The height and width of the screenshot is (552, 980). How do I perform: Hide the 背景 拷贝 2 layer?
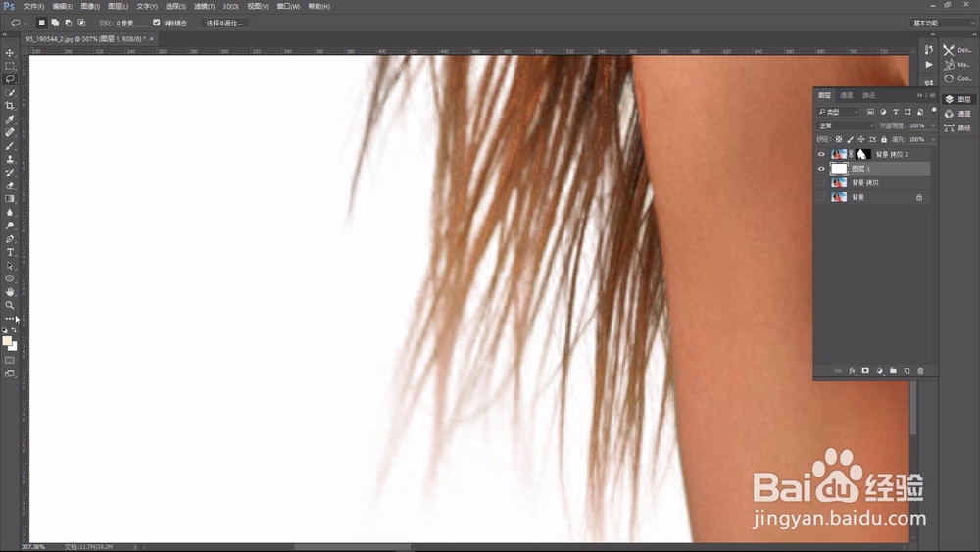point(821,154)
